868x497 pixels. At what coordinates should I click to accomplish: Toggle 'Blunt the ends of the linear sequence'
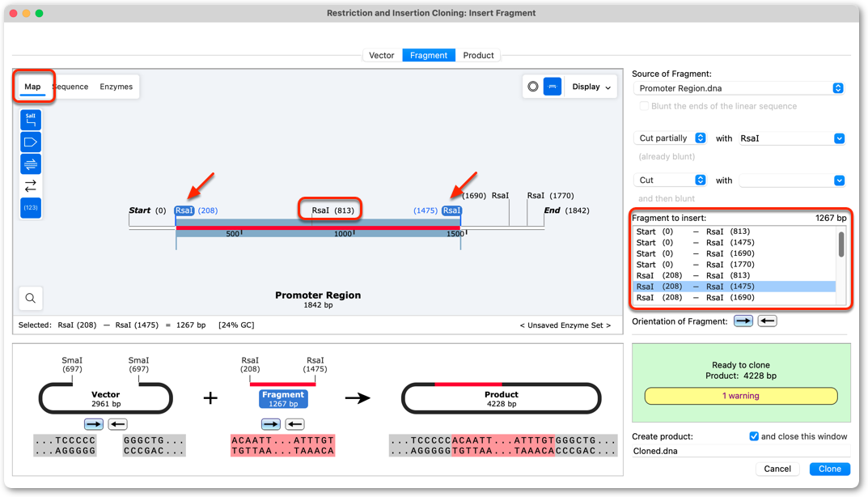[x=644, y=106]
